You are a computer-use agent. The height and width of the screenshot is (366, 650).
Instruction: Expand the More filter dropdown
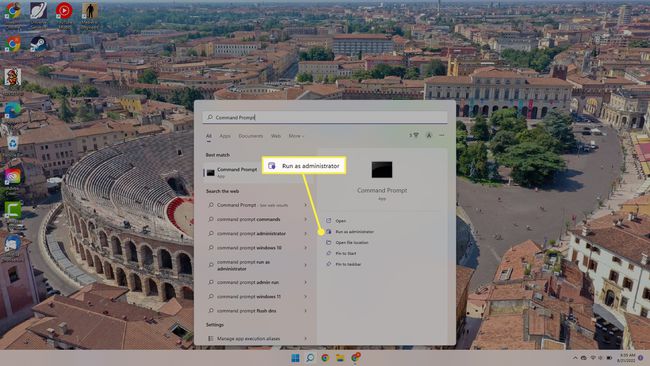pos(296,136)
